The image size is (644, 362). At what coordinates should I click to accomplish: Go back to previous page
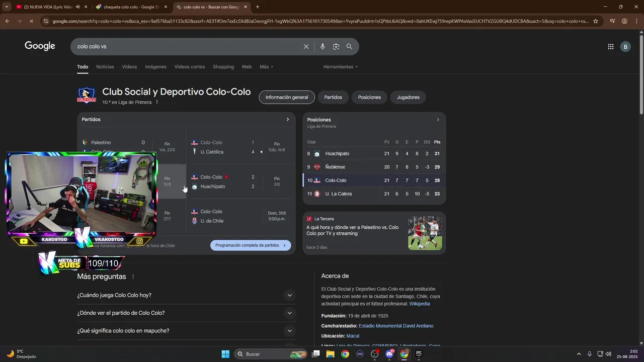7,21
